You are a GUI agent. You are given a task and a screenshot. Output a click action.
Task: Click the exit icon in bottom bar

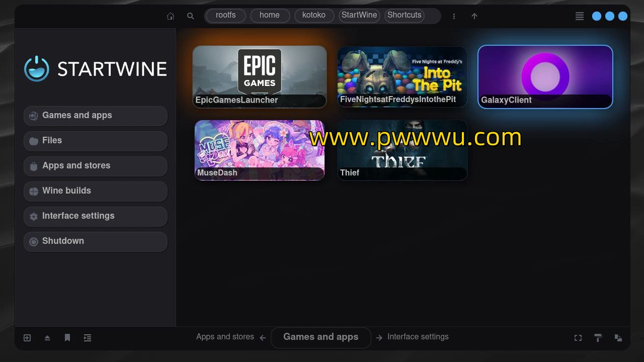pos(27,338)
